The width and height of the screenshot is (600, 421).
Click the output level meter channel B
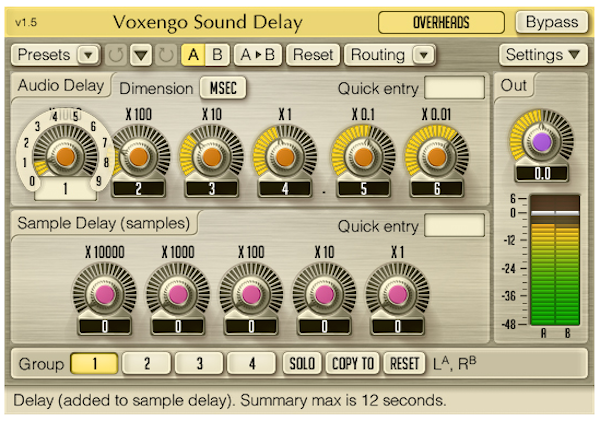[x=567, y=260]
